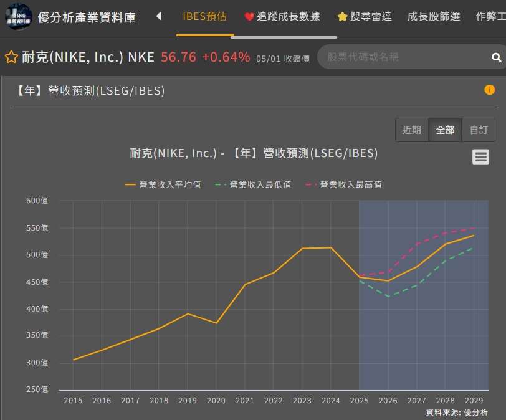Image resolution: width=506 pixels, height=420 pixels.
Task: Click the 2029 x-axis label
Action: pos(474,400)
